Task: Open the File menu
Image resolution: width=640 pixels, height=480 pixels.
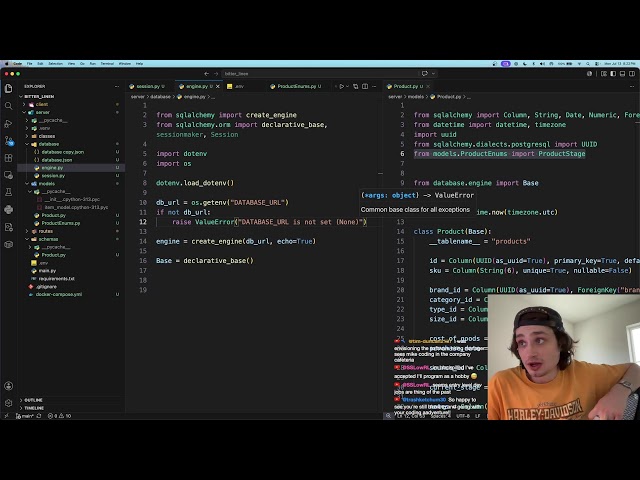Action: tap(29, 64)
